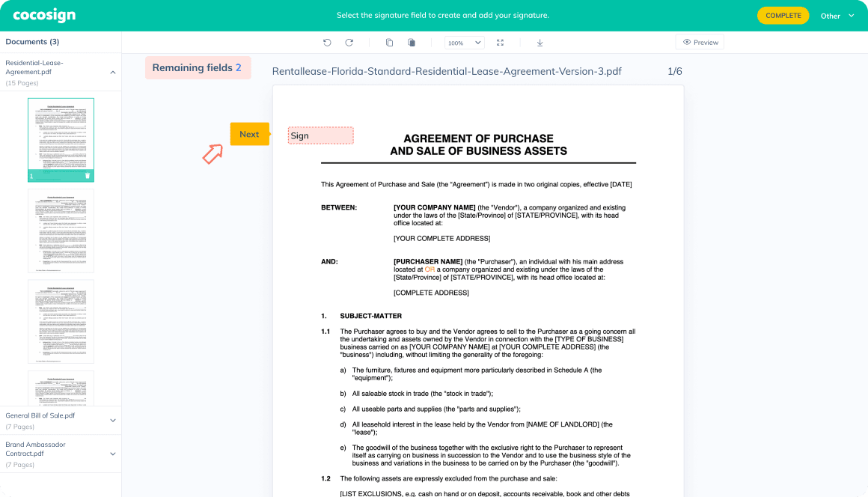Click the copy icon in toolbar

point(389,43)
